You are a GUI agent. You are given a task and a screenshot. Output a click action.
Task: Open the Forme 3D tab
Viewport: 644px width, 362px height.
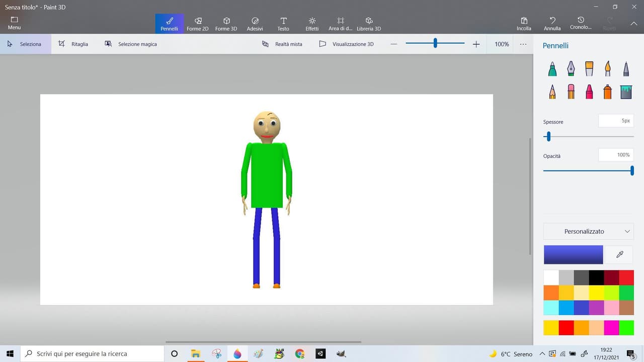point(226,24)
